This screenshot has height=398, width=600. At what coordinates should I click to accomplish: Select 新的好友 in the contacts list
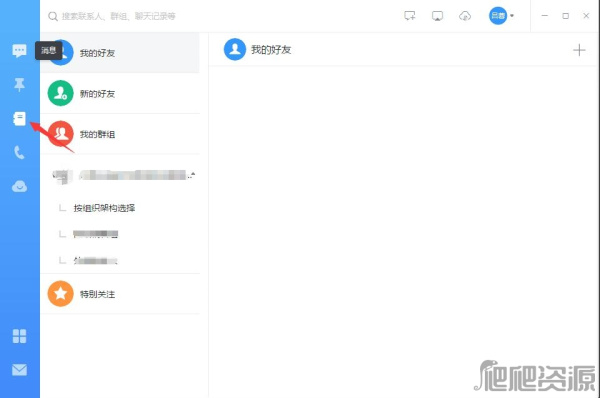(120, 93)
